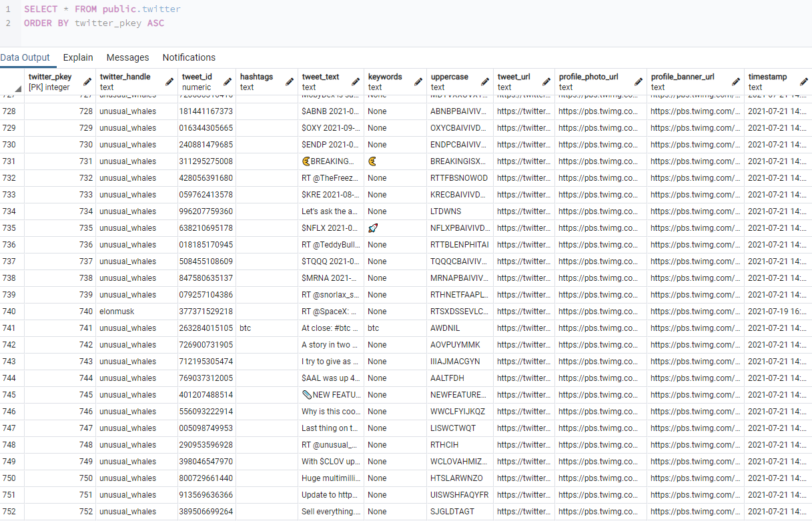Image resolution: width=812 pixels, height=521 pixels.
Task: Click edit pencil icon in twitter_handle column
Action: (169, 82)
